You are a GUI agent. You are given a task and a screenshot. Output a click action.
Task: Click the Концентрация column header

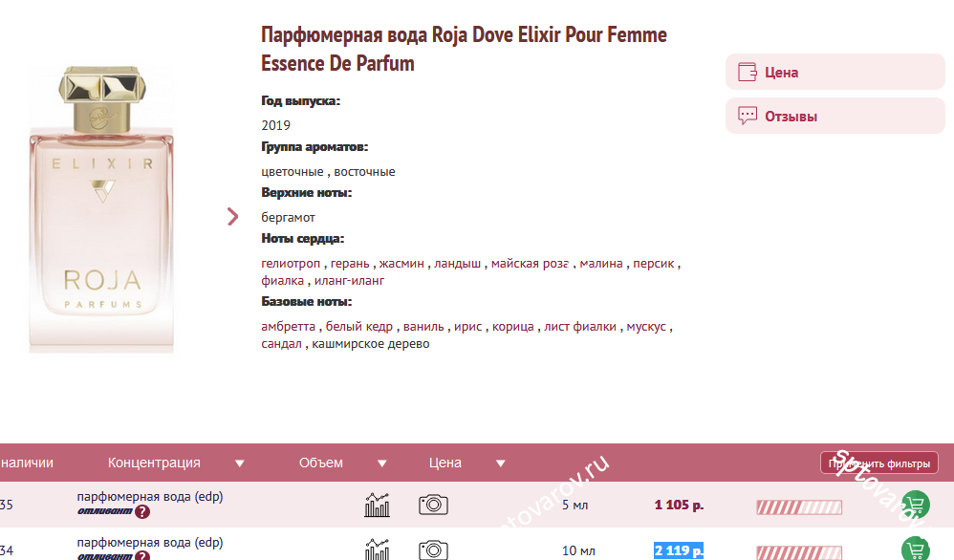point(154,463)
